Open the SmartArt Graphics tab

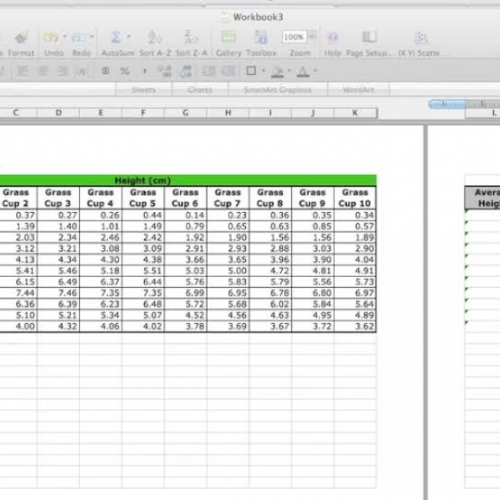coord(277,90)
